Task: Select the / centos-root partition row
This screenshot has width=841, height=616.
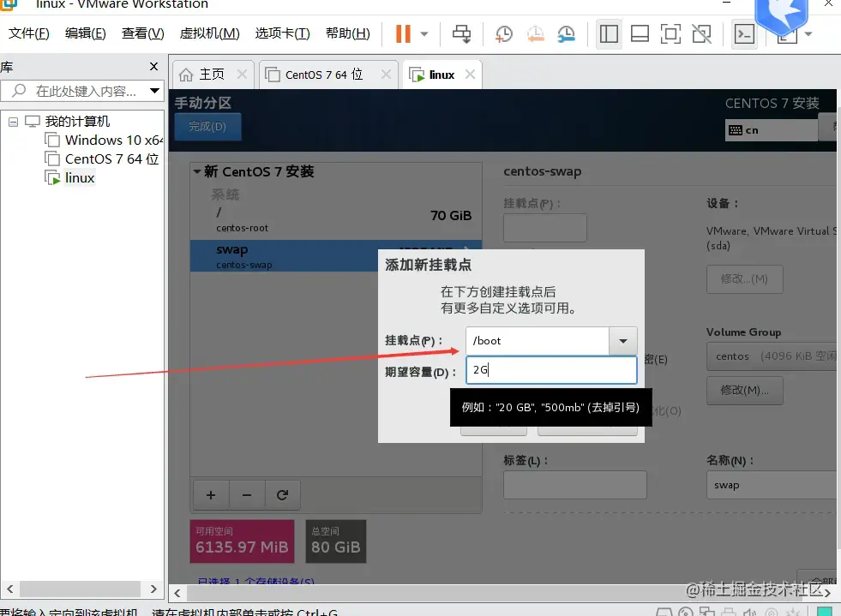Action: click(336, 218)
